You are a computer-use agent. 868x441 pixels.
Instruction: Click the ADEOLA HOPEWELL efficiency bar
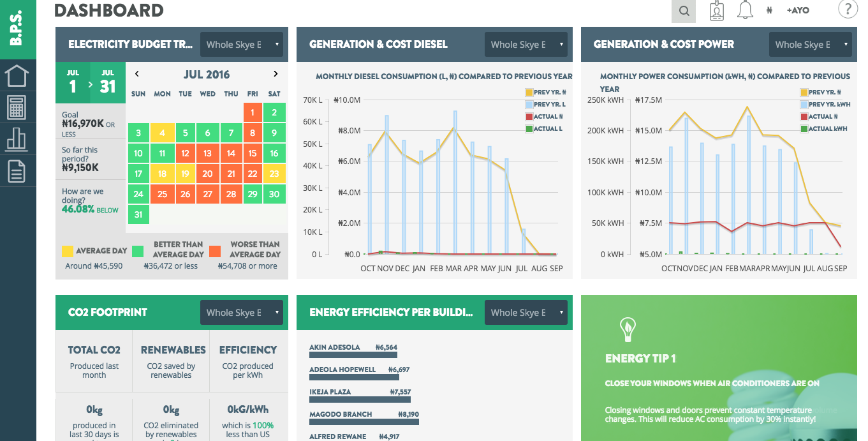pyautogui.click(x=354, y=377)
